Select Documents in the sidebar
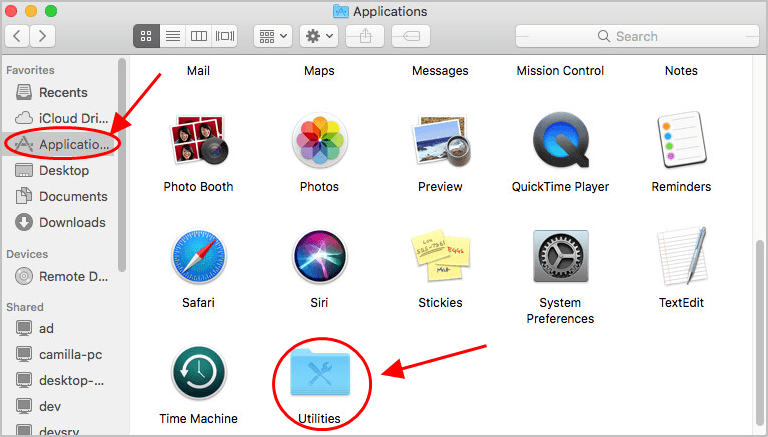 58,196
